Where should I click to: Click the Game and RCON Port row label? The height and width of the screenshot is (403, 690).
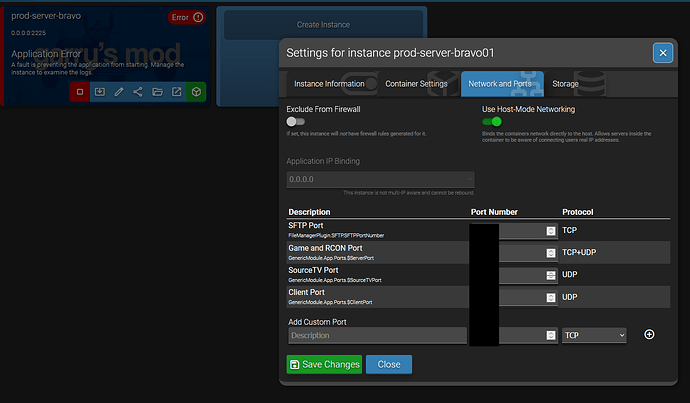tap(325, 248)
